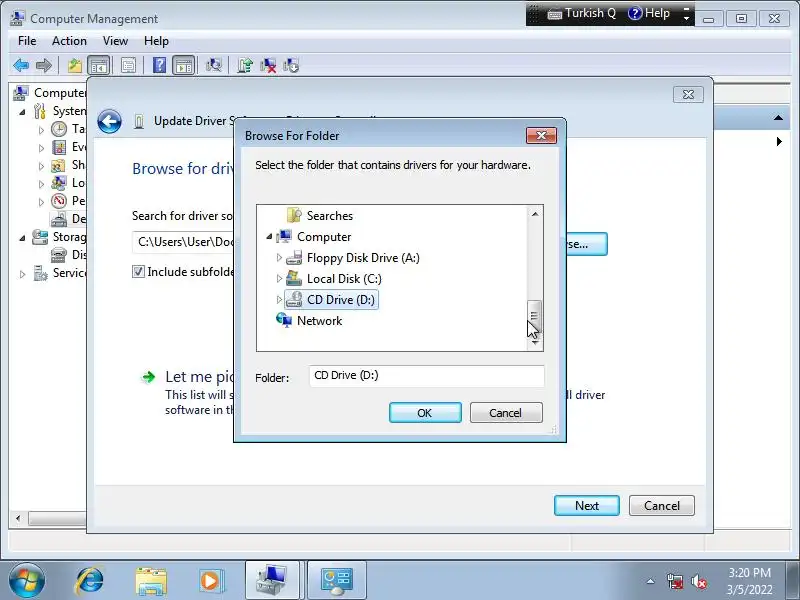Click the folder tree scroll down arrow
Viewport: 800px width, 600px height.
535,342
